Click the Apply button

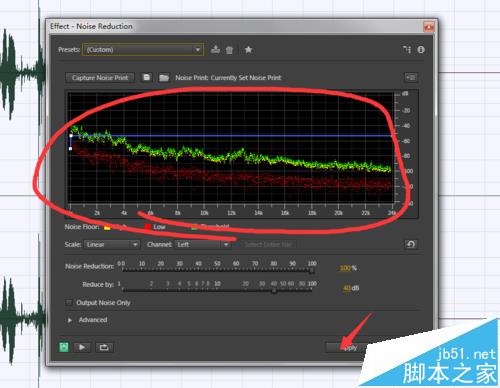point(350,348)
